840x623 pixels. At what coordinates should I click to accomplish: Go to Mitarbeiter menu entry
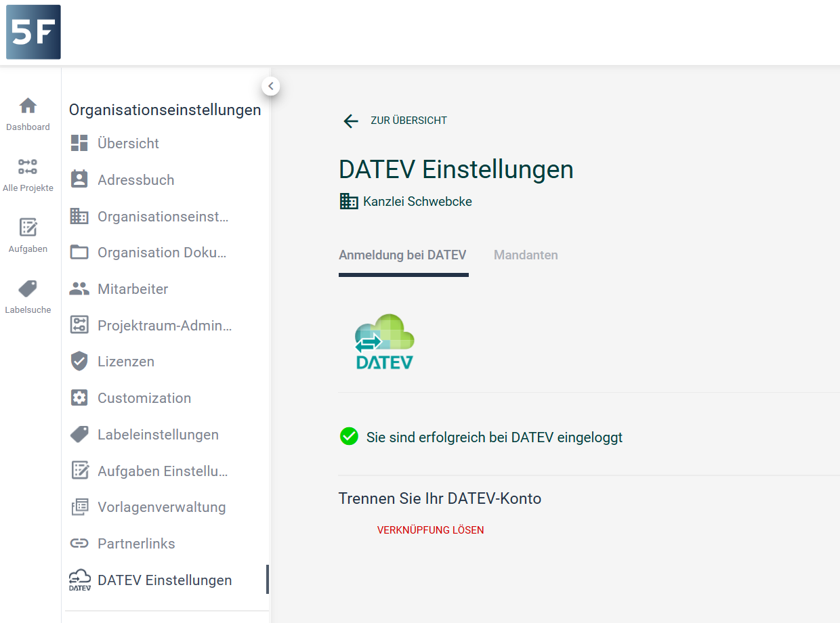tap(133, 289)
